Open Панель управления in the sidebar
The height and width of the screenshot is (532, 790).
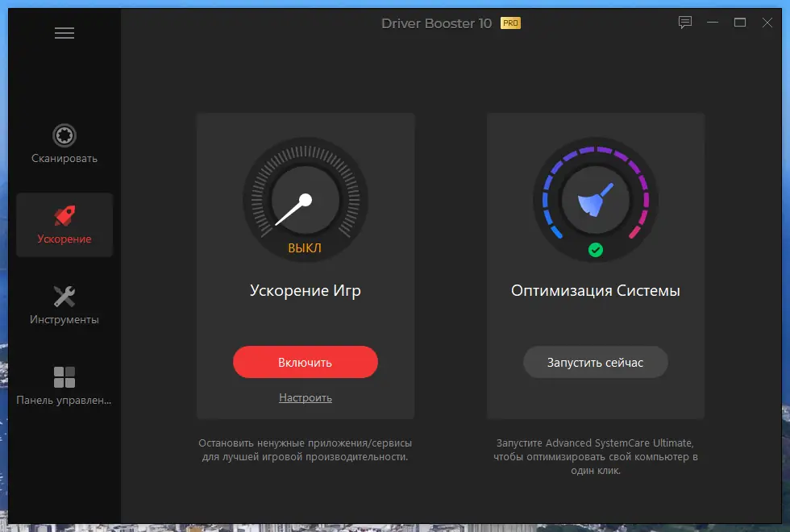(x=64, y=386)
